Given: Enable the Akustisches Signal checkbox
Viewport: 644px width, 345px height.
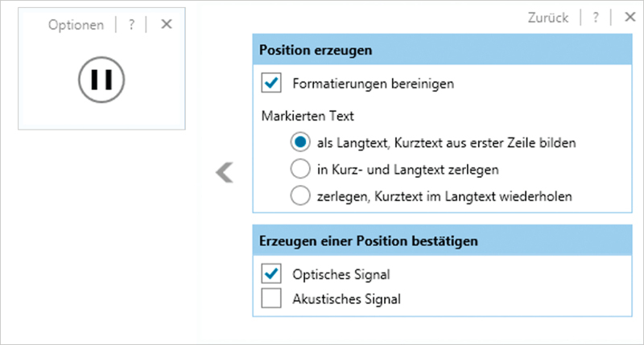Looking at the screenshot, I should pyautogui.click(x=271, y=298).
